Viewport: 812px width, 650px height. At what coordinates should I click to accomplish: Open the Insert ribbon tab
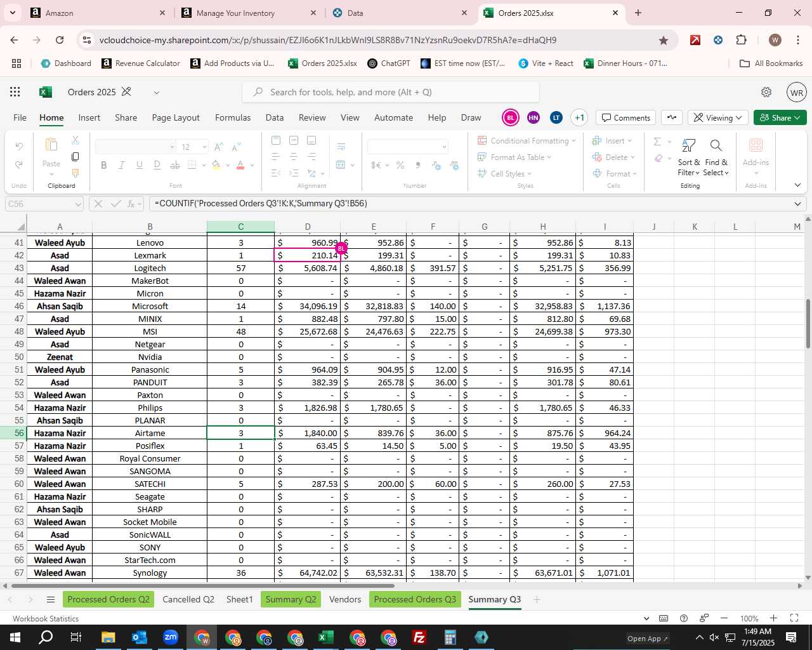click(x=89, y=117)
